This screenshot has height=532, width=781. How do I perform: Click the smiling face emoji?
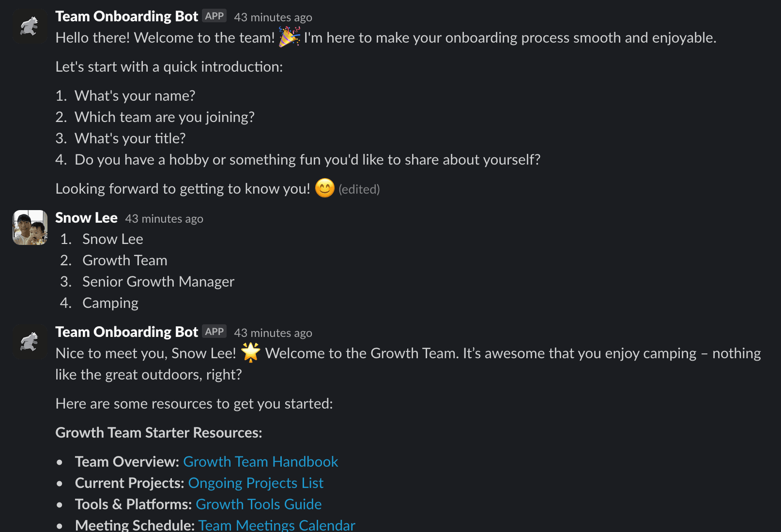tap(324, 188)
